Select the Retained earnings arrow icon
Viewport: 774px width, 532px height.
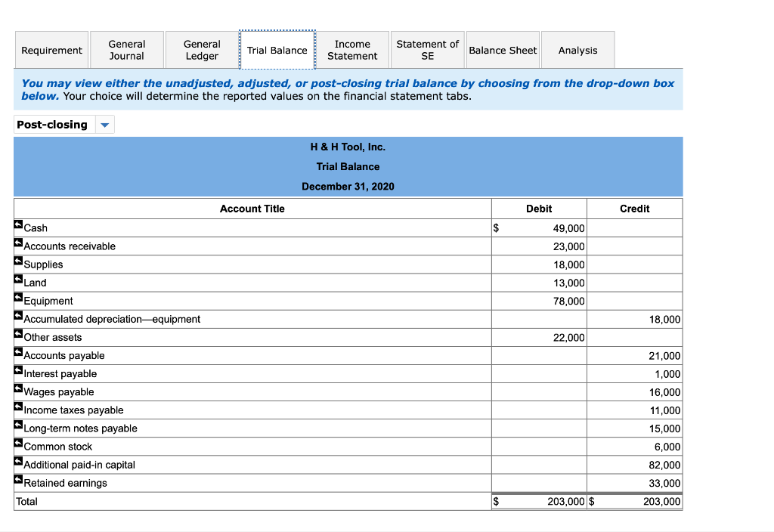17,480
